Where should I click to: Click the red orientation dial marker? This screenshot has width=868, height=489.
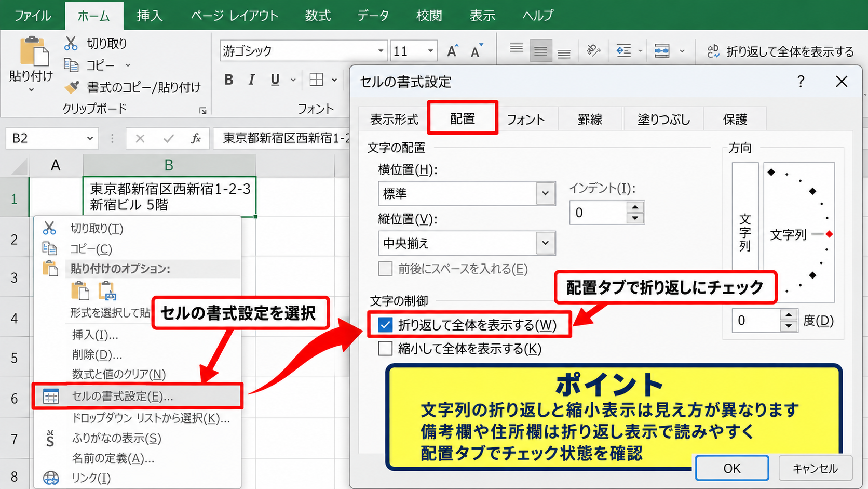(829, 234)
